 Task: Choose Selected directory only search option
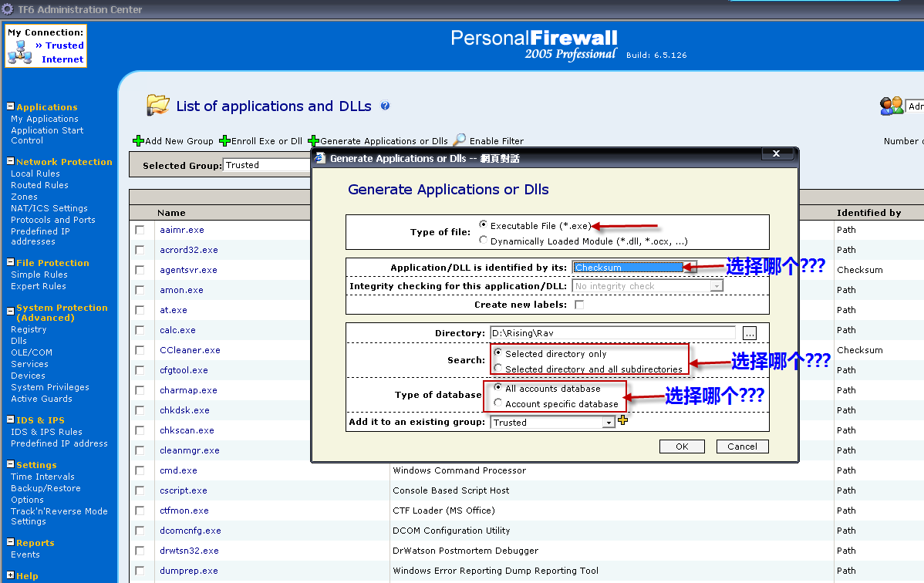click(498, 352)
